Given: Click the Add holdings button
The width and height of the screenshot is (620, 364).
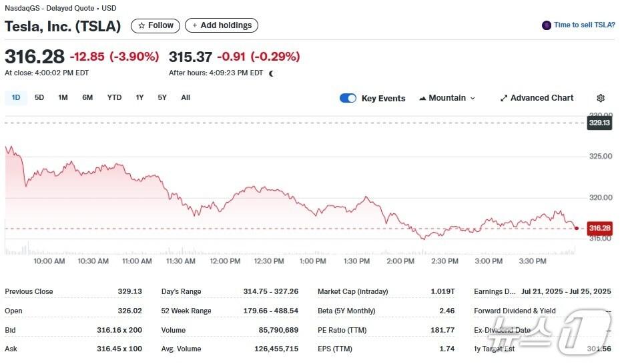Looking at the screenshot, I should point(222,25).
